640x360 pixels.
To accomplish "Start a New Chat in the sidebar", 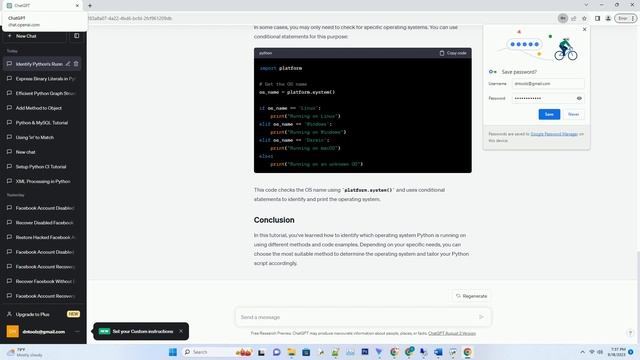I will pyautogui.click(x=35, y=36).
